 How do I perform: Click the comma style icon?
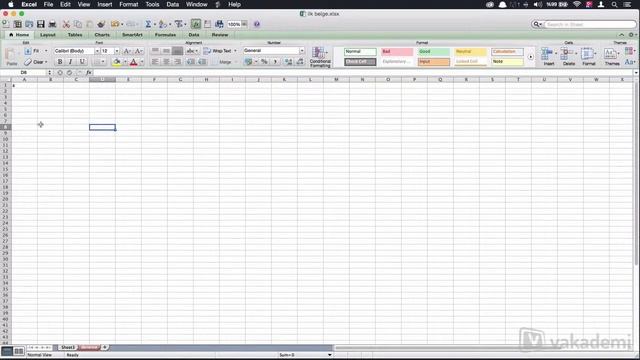point(275,62)
